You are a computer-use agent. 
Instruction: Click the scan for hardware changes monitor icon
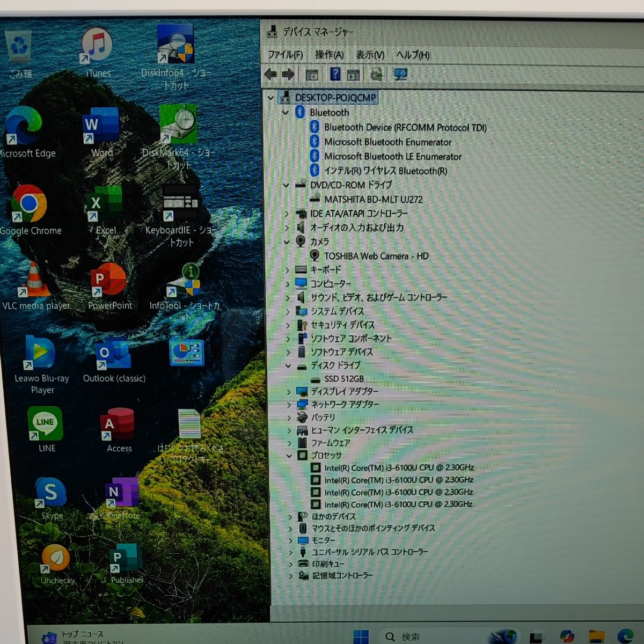pyautogui.click(x=400, y=74)
